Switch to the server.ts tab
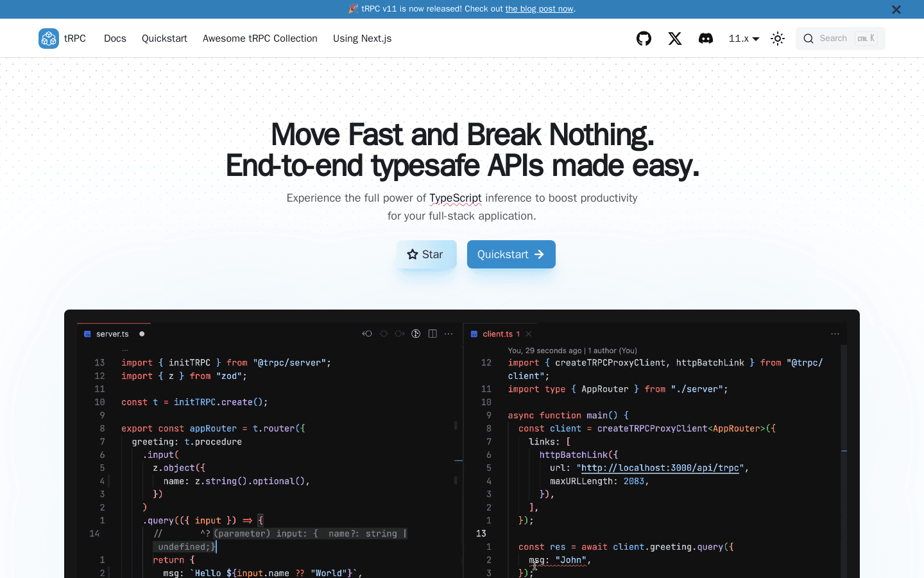This screenshot has width=924, height=578. point(113,333)
